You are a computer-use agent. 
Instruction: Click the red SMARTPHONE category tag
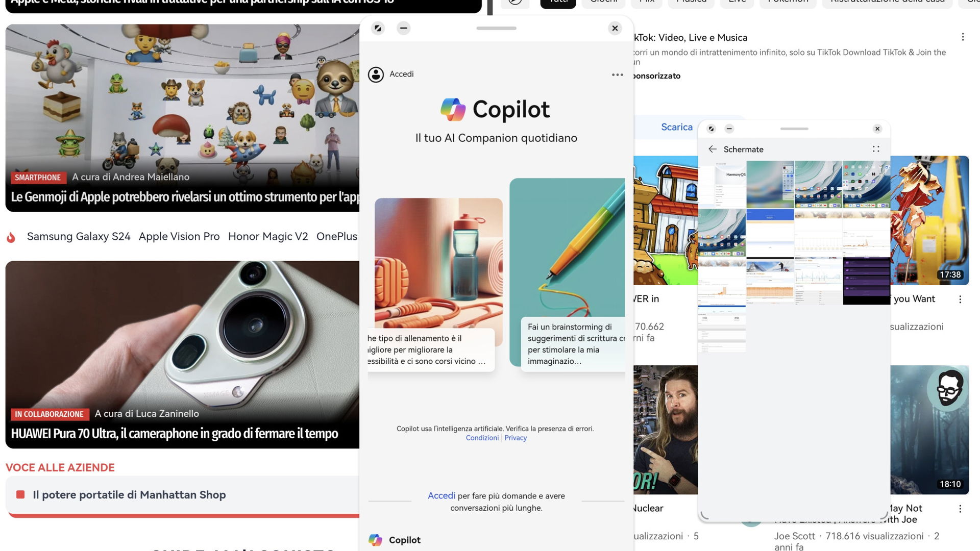click(x=38, y=177)
